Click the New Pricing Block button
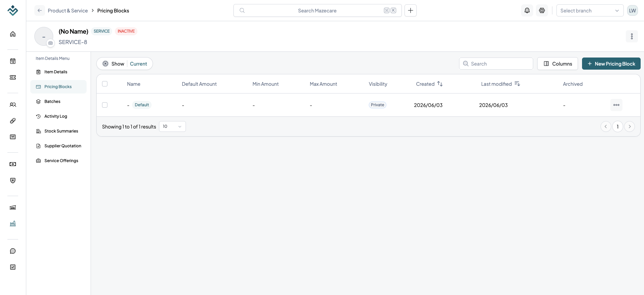This screenshot has width=644, height=295. [611, 64]
